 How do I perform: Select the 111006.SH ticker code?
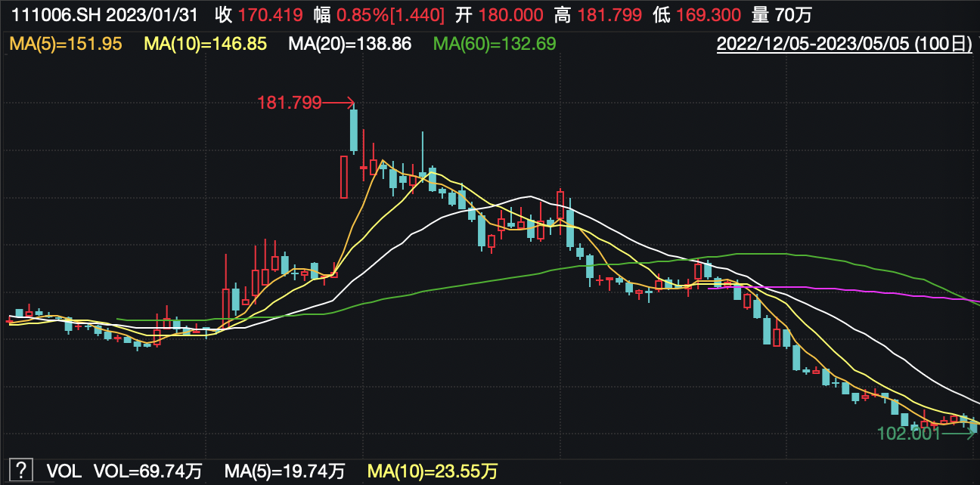(x=54, y=14)
